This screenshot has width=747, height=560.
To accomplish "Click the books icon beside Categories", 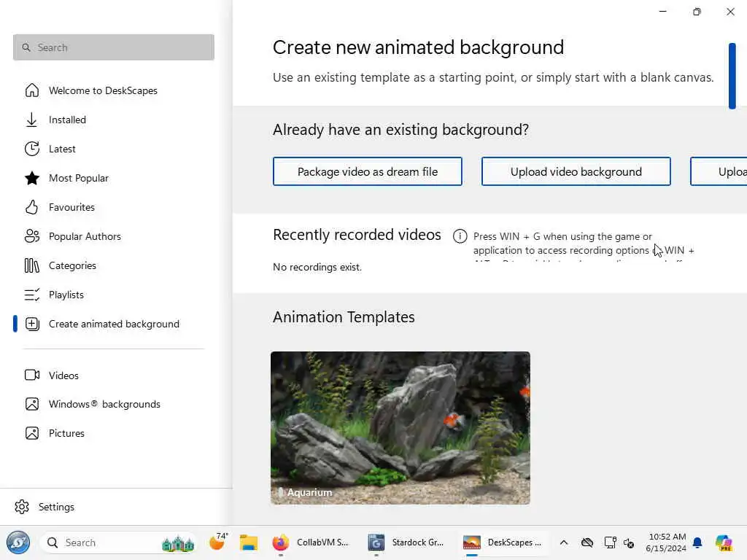I will (32, 265).
